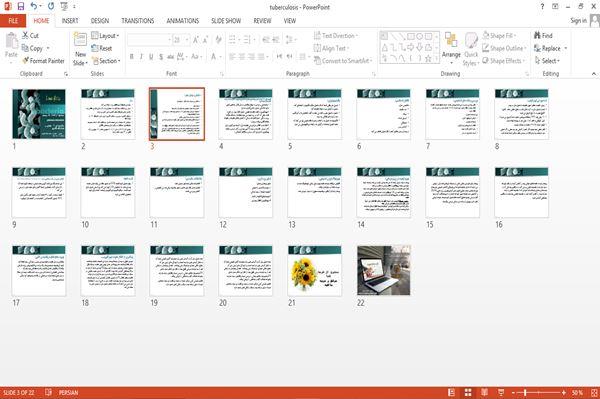Switch to Slide Sorter view icon
This screenshot has width=600, height=399.
click(468, 392)
